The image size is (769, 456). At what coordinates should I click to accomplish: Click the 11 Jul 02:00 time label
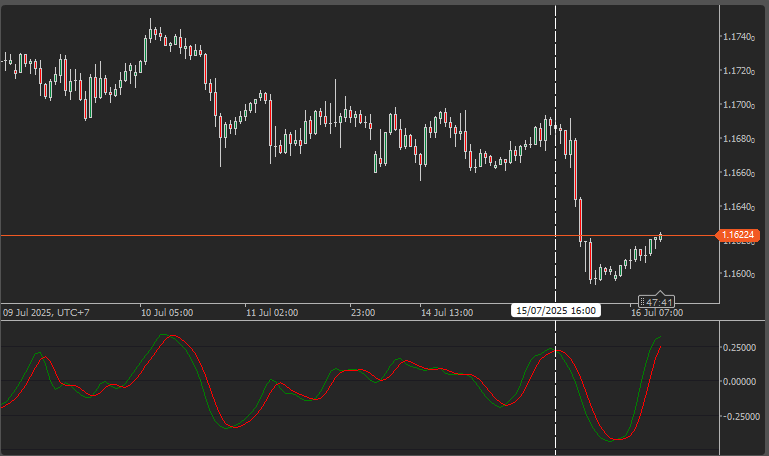pyautogui.click(x=272, y=312)
